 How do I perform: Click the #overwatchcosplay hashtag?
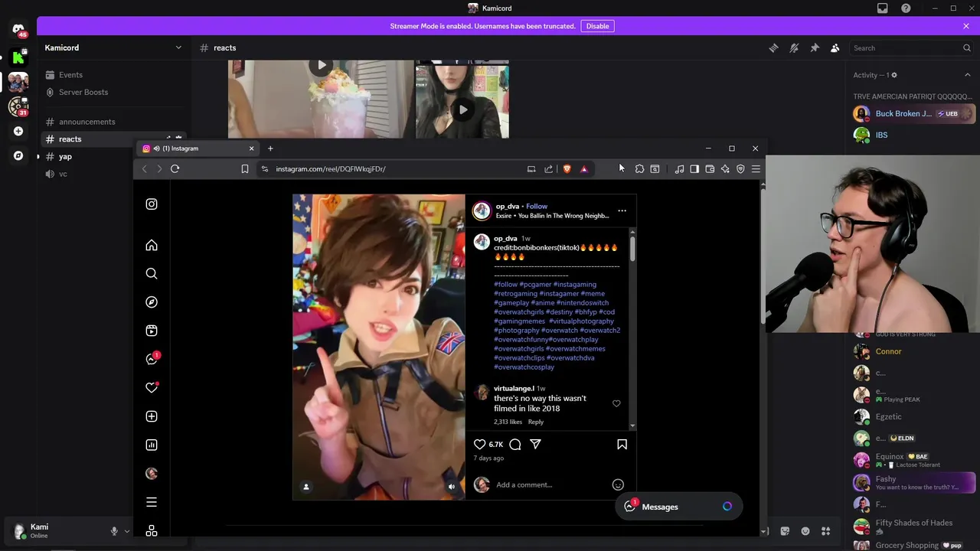pyautogui.click(x=524, y=367)
